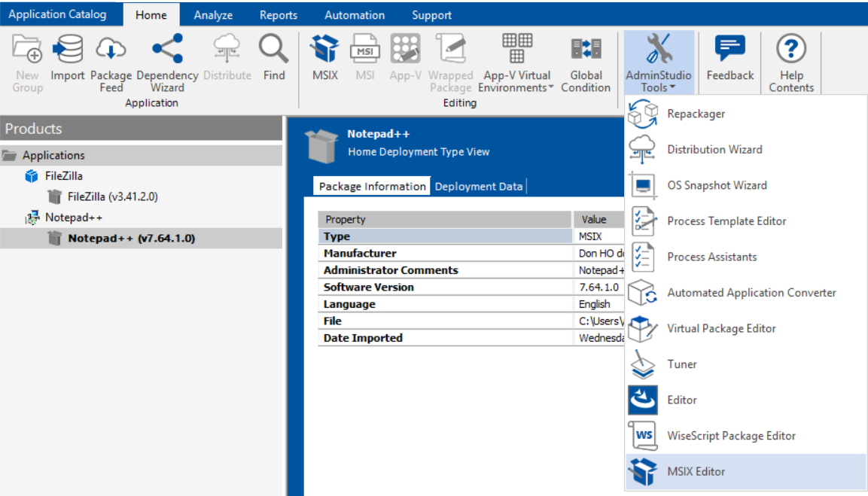Viewport: 868px width, 496px height.
Task: Launch Distribution Wizard from menu
Action: click(x=745, y=150)
